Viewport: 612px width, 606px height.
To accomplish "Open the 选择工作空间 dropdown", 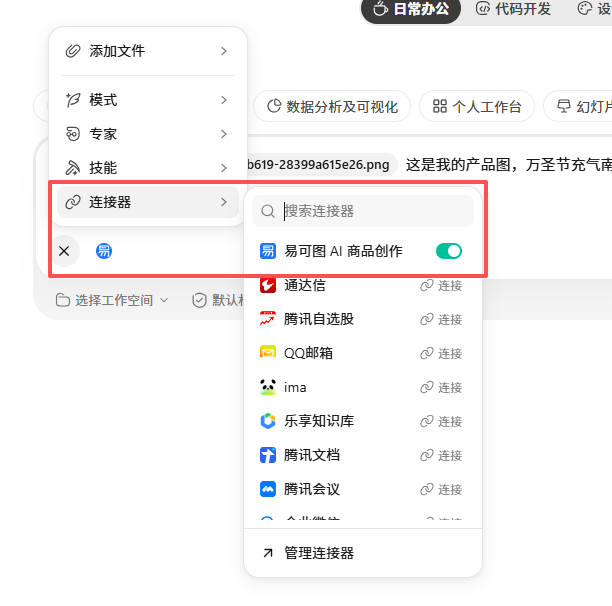I will coord(112,300).
